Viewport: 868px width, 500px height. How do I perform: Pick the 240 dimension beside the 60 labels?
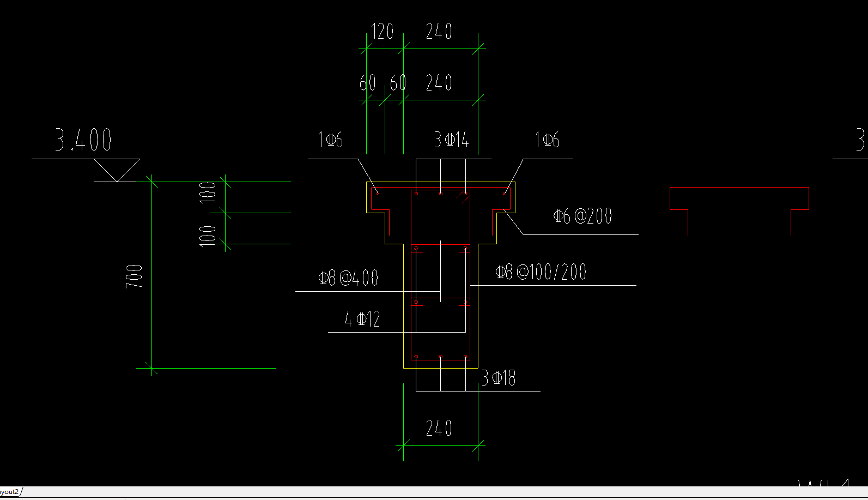[x=439, y=83]
